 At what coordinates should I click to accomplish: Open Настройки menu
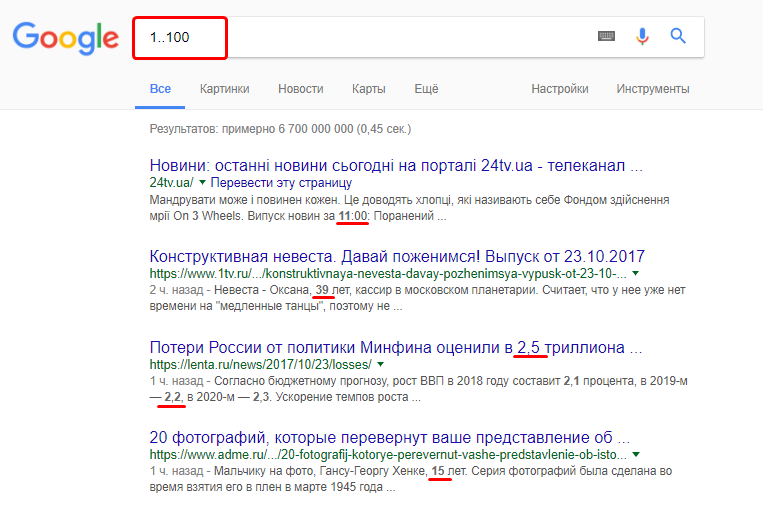[560, 89]
